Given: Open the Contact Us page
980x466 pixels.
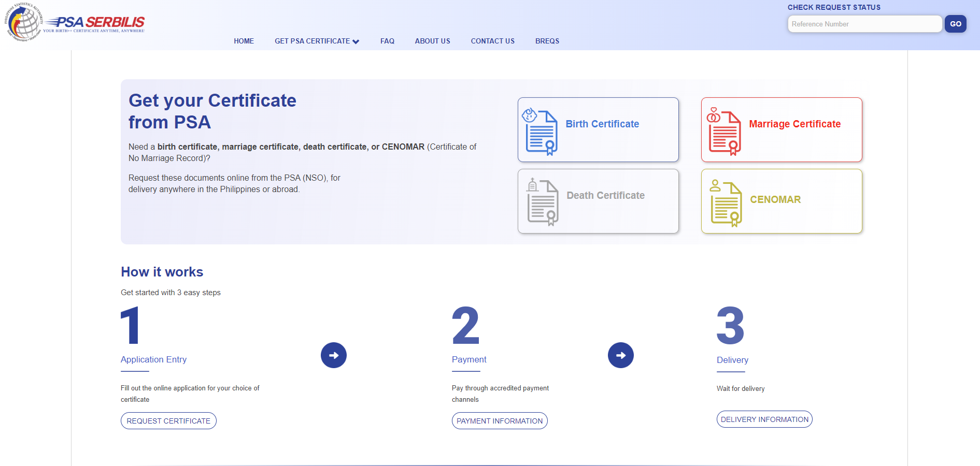Looking at the screenshot, I should point(492,41).
